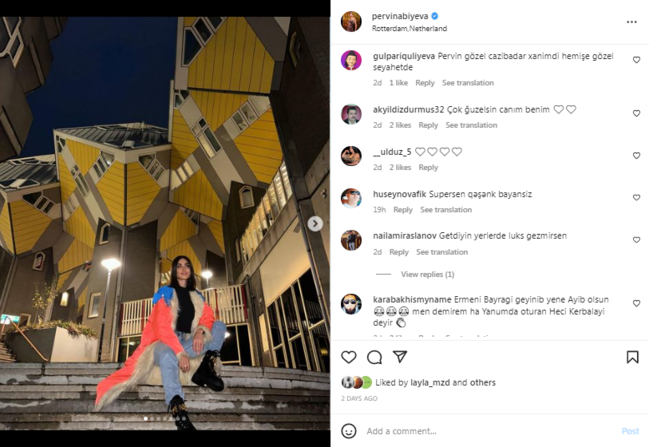Like huseynovafik's comment

click(x=636, y=198)
